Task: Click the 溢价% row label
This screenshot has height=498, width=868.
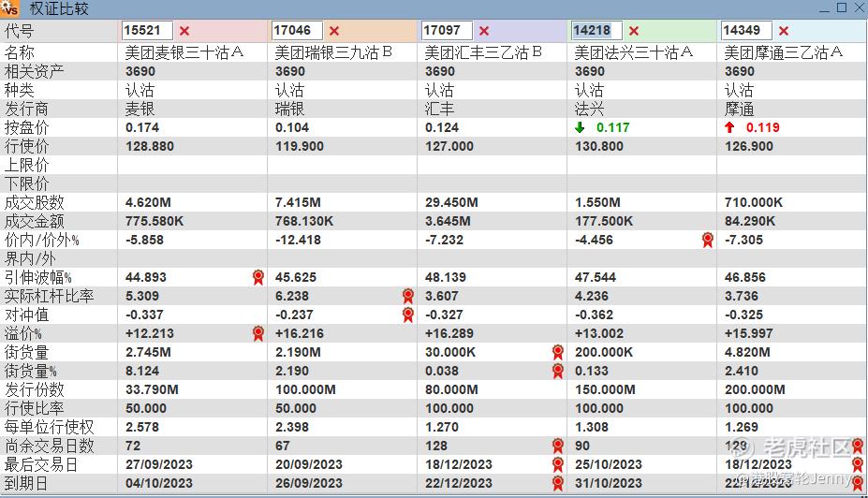Action: coord(23,333)
